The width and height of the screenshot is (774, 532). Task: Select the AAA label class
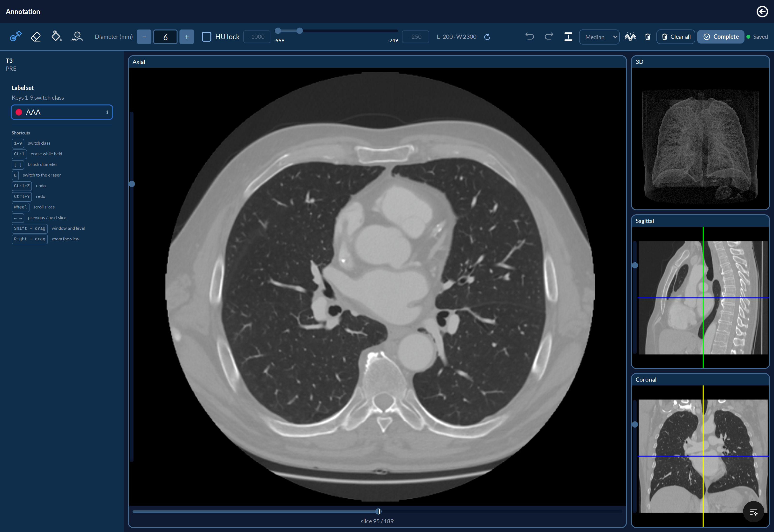[62, 112]
